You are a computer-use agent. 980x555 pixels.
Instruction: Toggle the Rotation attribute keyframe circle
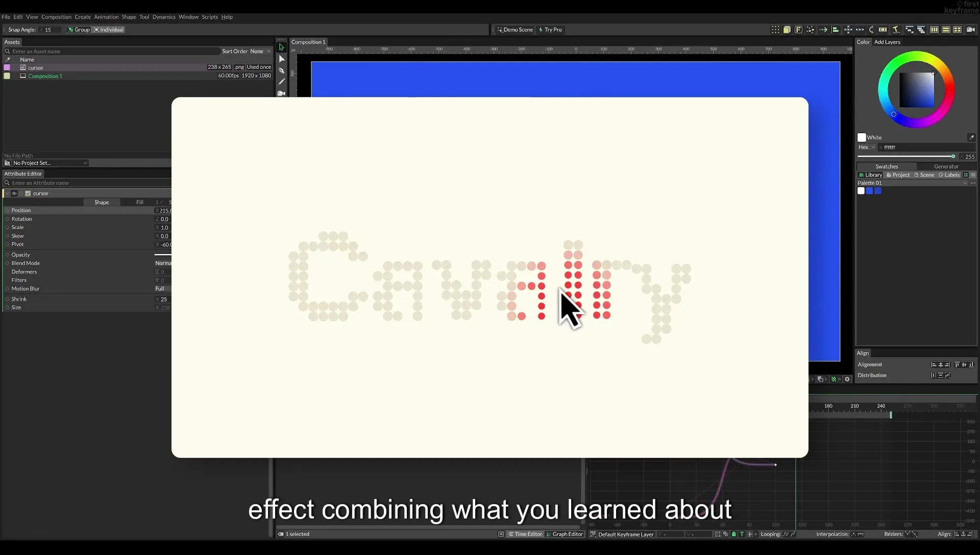tap(7, 219)
